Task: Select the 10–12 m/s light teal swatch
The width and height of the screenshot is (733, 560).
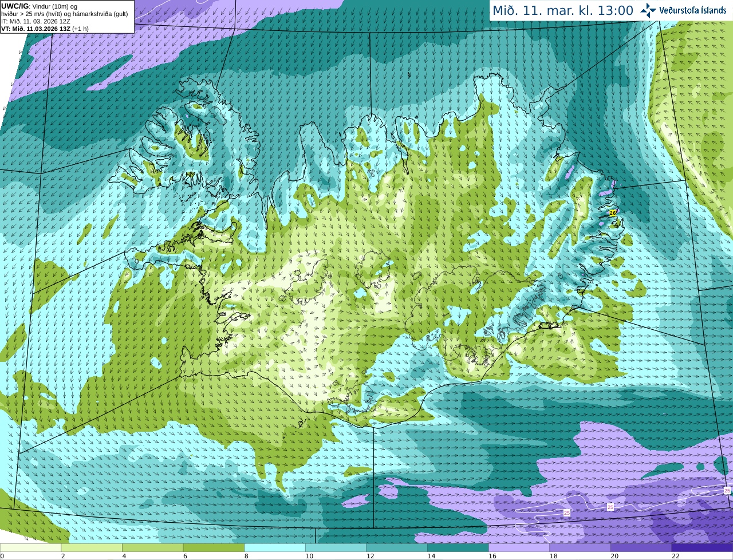Action: click(x=336, y=547)
